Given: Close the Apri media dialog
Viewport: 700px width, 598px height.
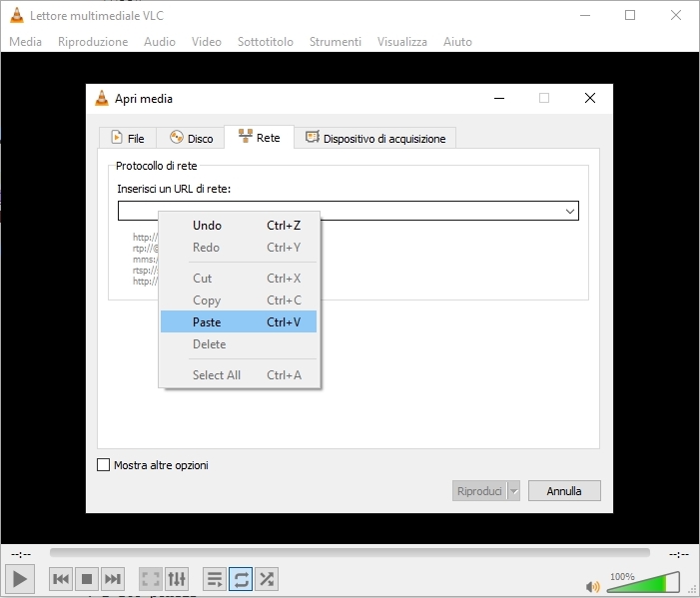Looking at the screenshot, I should [x=590, y=98].
